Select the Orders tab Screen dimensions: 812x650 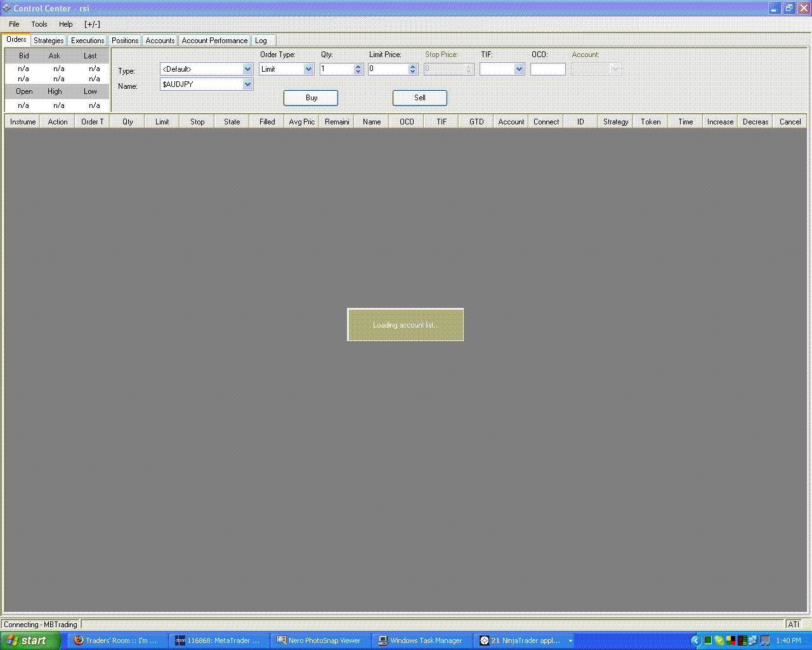tap(16, 39)
